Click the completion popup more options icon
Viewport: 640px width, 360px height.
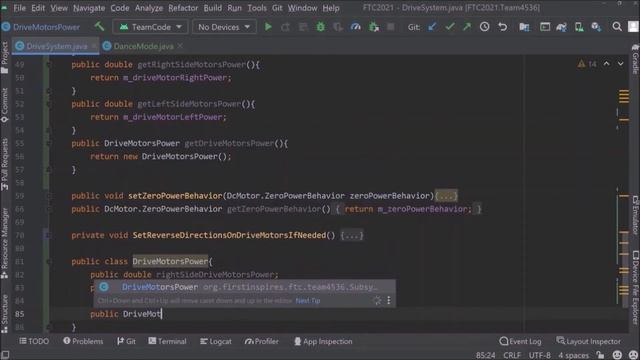click(x=389, y=300)
